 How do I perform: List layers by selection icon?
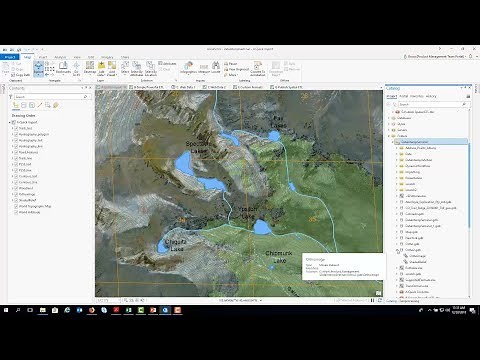(x=32, y=105)
